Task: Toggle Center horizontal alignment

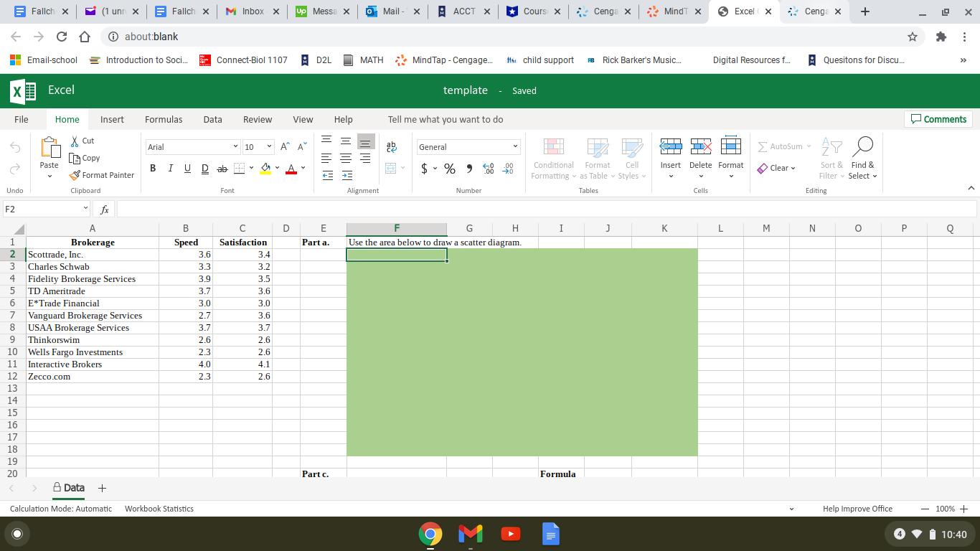Action: tap(346, 158)
